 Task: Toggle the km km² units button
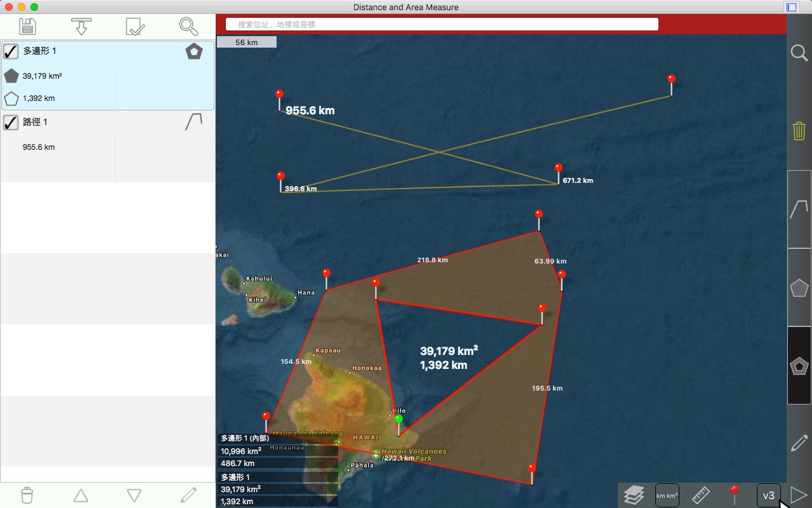click(x=667, y=495)
